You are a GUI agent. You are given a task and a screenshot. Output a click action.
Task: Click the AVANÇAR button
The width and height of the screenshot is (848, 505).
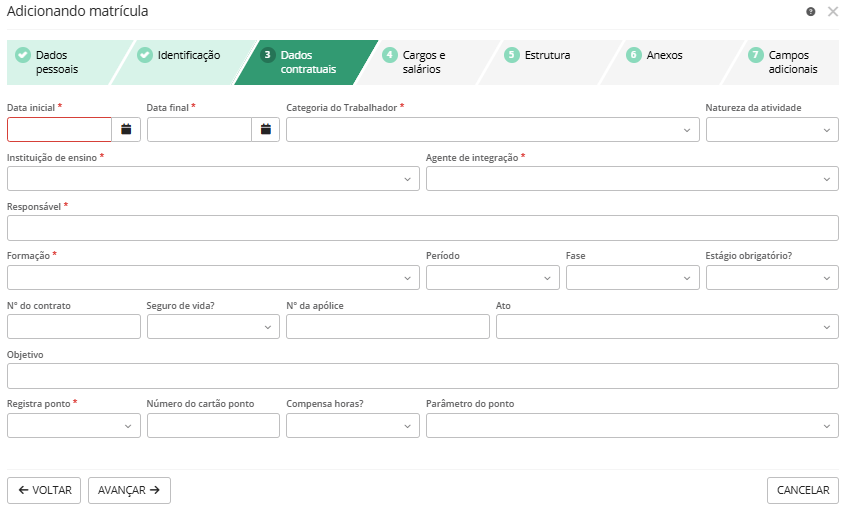[129, 490]
